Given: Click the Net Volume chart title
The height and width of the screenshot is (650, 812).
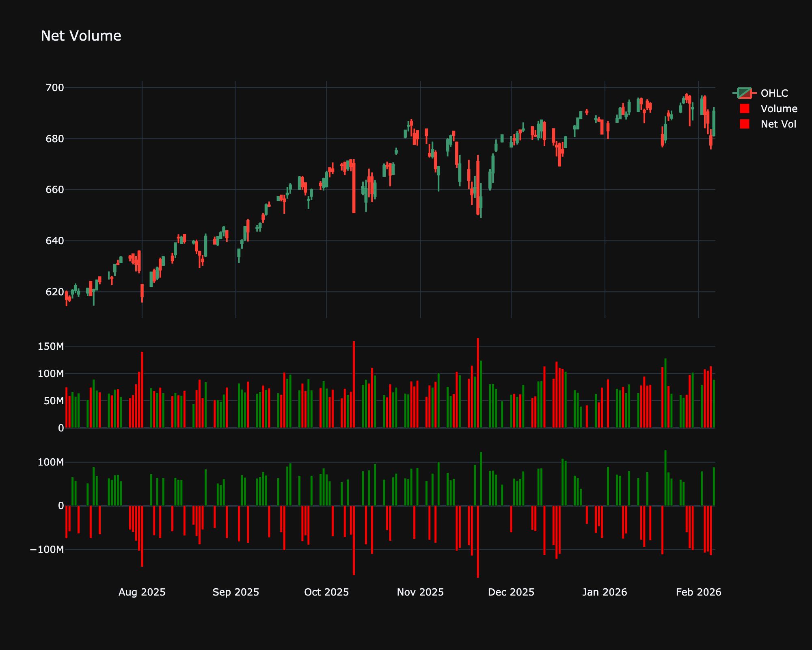Looking at the screenshot, I should coord(81,36).
